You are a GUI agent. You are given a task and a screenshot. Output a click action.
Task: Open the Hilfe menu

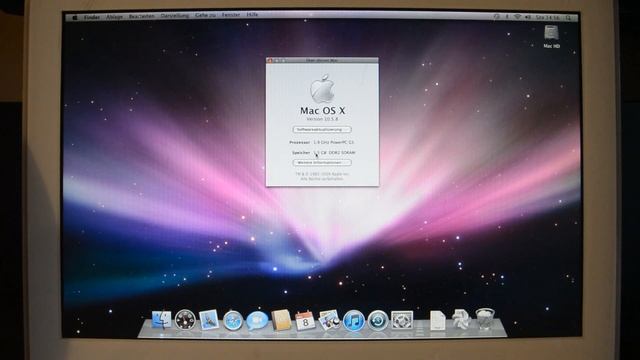point(252,15)
